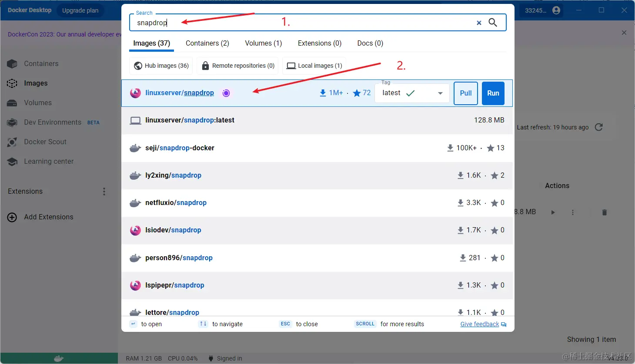The height and width of the screenshot is (364, 635).
Task: Open Volumes via its sidebar icon
Action: (12, 103)
